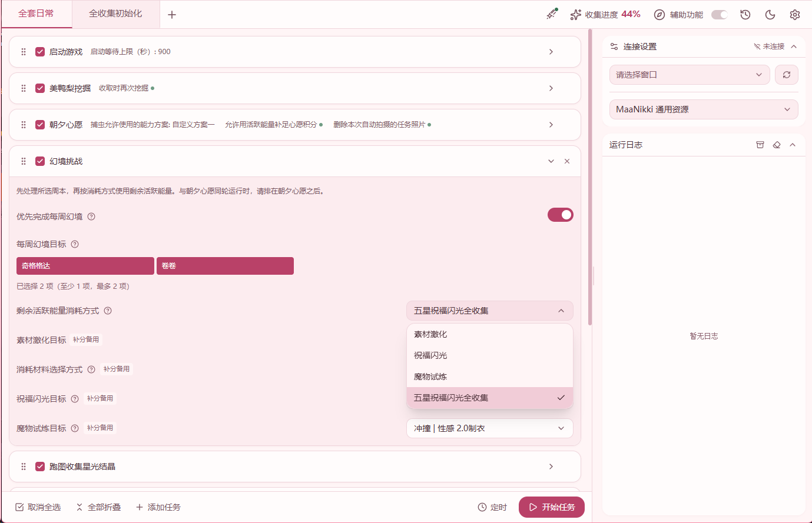Expand the 跑图收集星光结晶 task row

(551, 467)
